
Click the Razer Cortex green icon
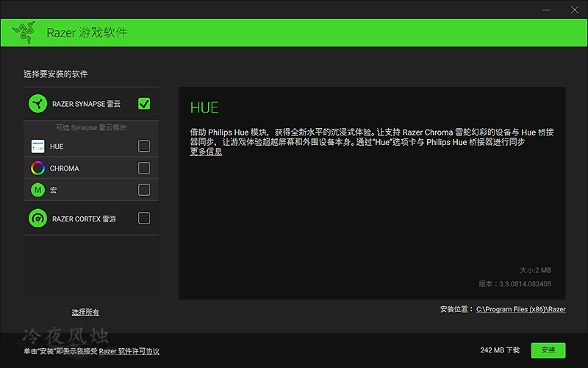click(38, 218)
